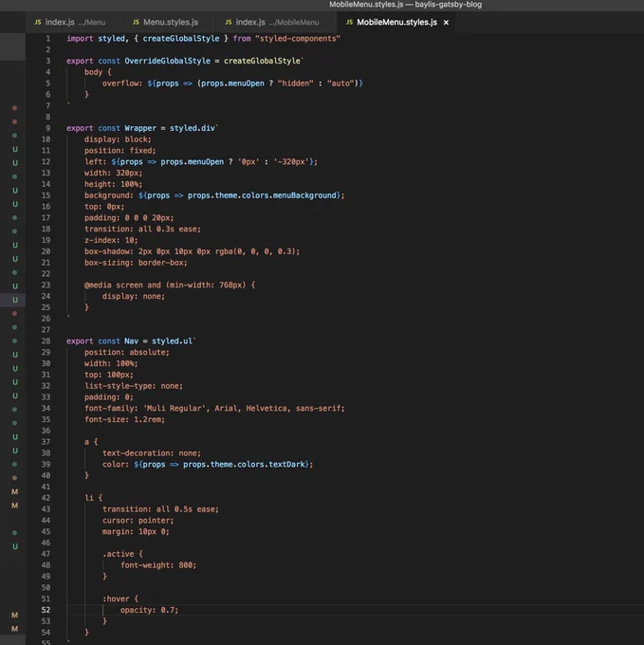This screenshot has width=644, height=645.
Task: Click 'transition: all 0.3s ease;' declaration
Action: pyautogui.click(x=142, y=230)
